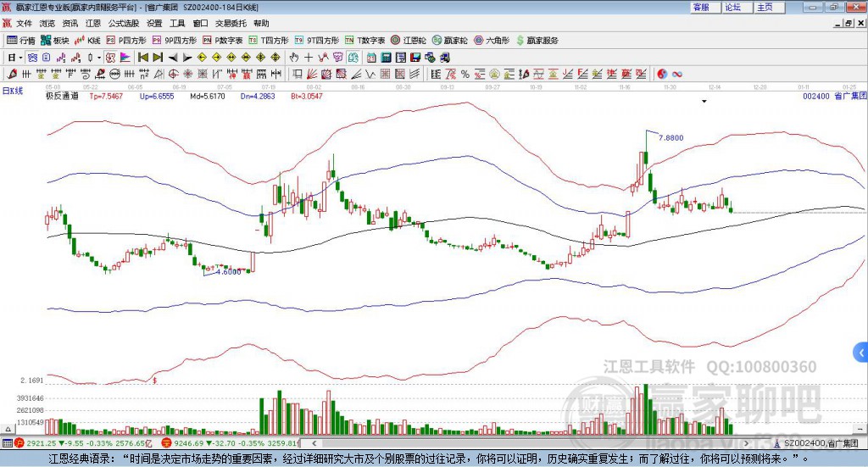Click the 主页 home page button

(770, 7)
